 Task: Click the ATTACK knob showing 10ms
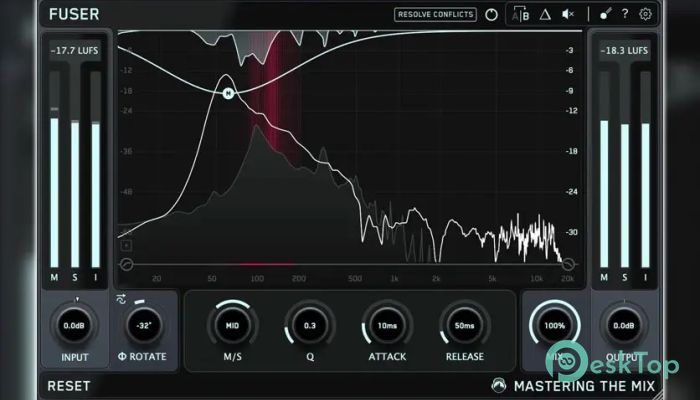click(387, 326)
